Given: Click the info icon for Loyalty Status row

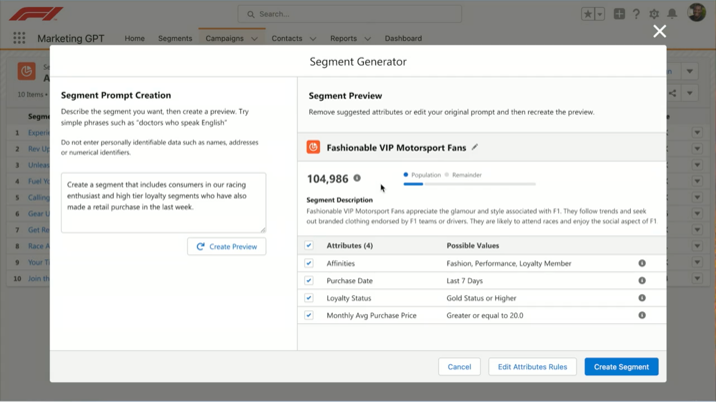Looking at the screenshot, I should click(642, 298).
